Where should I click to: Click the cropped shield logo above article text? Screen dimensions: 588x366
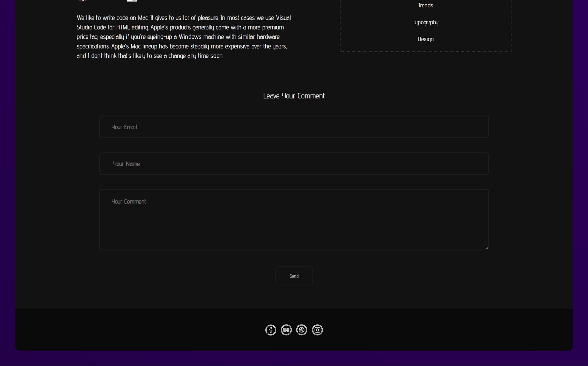click(83, 1)
